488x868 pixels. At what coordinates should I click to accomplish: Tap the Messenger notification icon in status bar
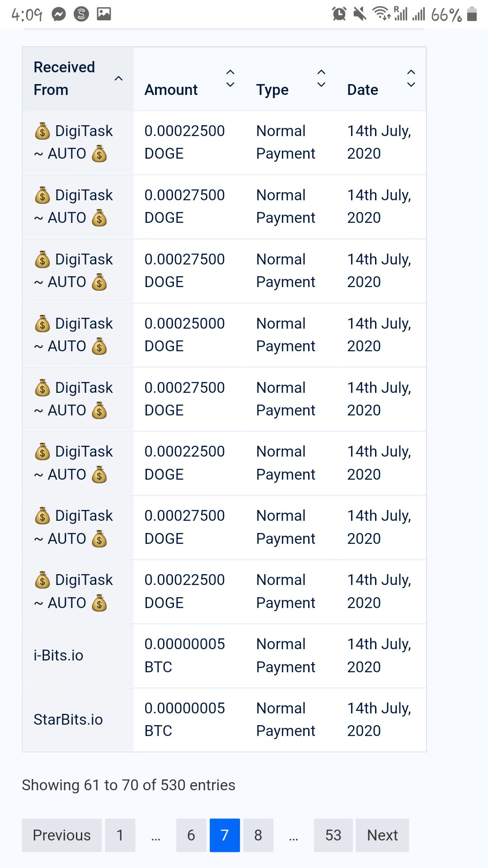click(x=59, y=14)
